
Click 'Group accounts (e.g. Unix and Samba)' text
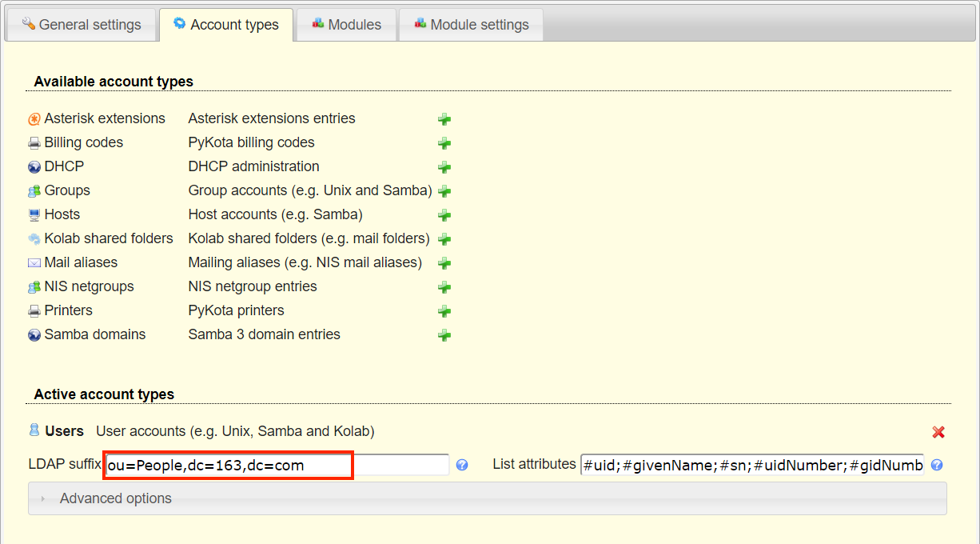[310, 190]
